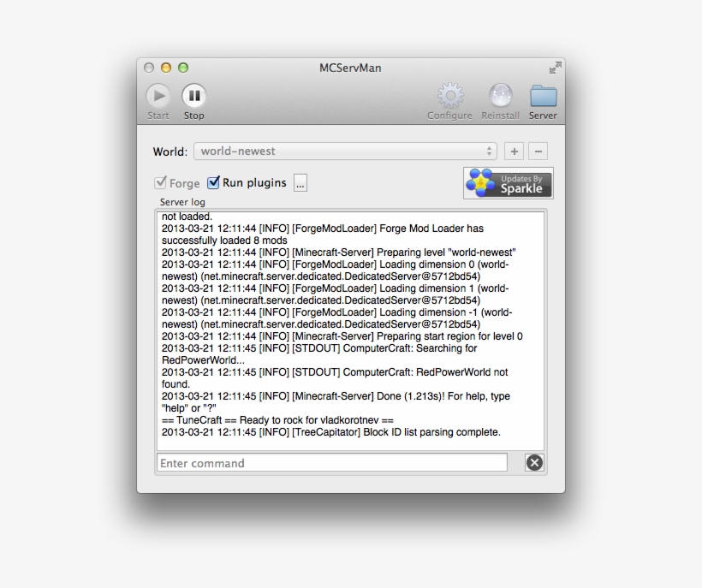Open plugin options with the ellipsis button
The width and height of the screenshot is (702, 588).
[x=300, y=182]
